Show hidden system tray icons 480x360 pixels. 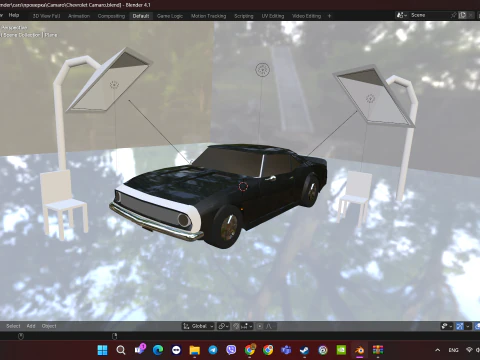(437, 350)
